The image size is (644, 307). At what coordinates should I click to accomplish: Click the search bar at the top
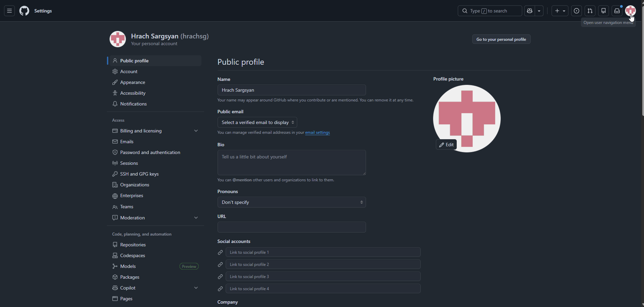pos(489,10)
